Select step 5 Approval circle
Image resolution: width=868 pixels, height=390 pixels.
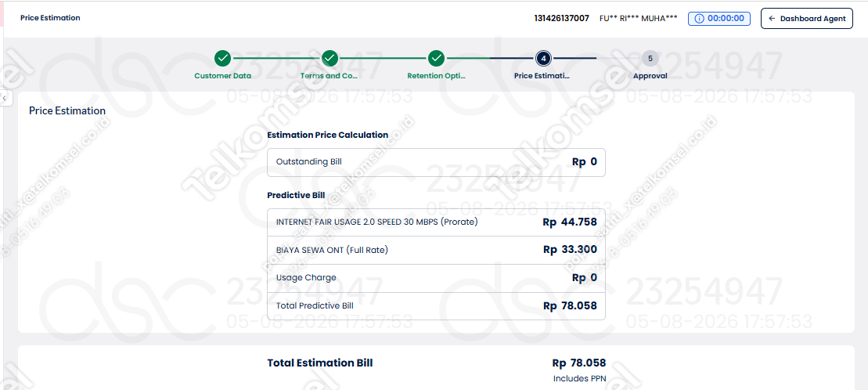coord(650,58)
